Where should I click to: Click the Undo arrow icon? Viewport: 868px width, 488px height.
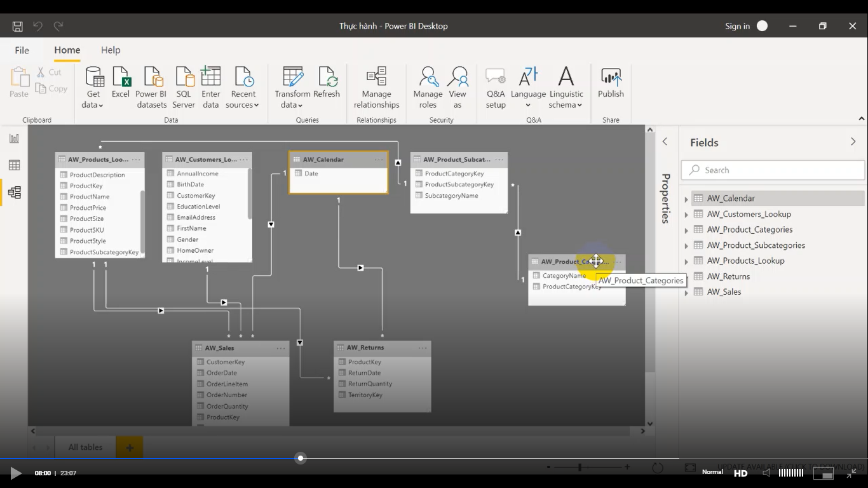click(x=37, y=26)
